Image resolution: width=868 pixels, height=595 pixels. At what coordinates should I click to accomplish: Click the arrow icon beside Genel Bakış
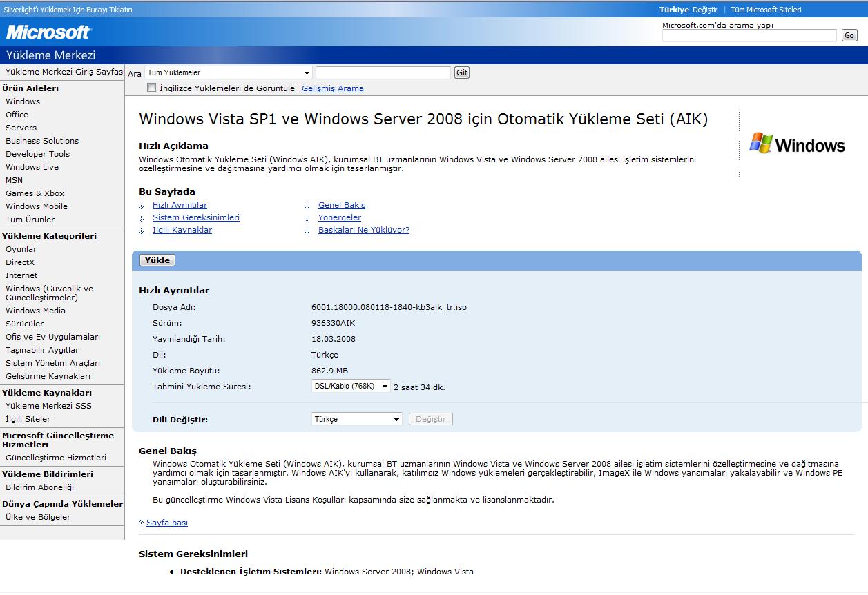[307, 206]
